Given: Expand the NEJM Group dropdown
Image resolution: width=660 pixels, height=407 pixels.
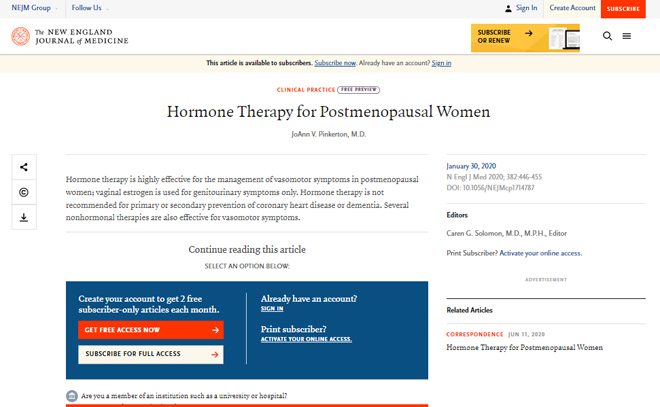Looking at the screenshot, I should point(35,8).
